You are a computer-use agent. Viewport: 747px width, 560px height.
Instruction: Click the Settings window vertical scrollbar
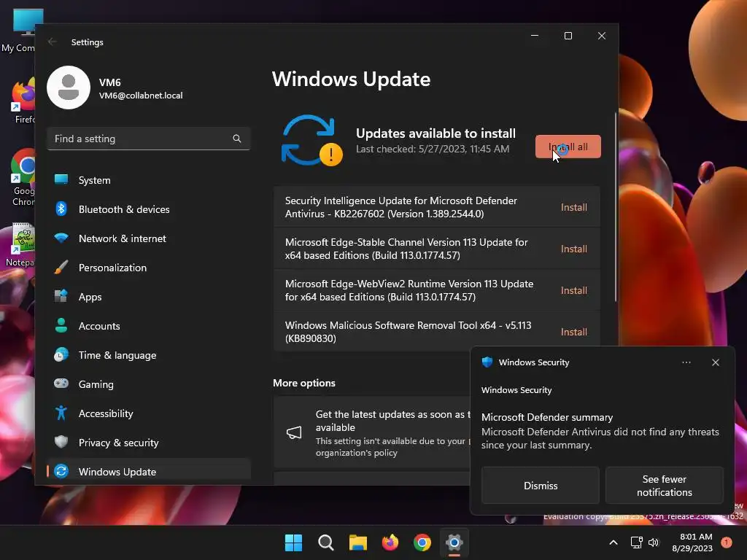click(616, 207)
